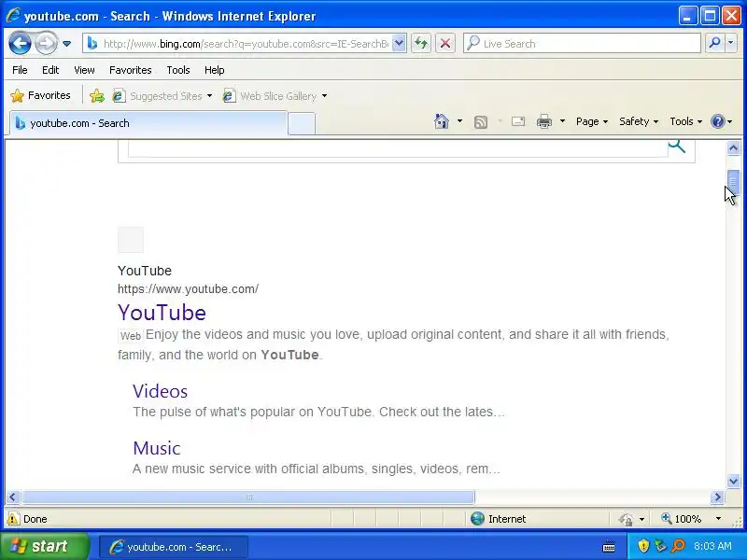Open the File menu
Screen dimensions: 747x560
20,70
